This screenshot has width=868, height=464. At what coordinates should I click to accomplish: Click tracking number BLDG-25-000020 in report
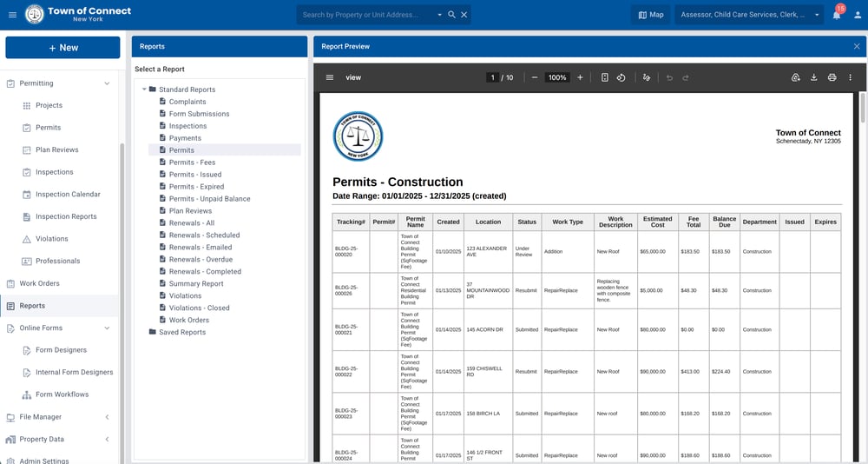346,251
